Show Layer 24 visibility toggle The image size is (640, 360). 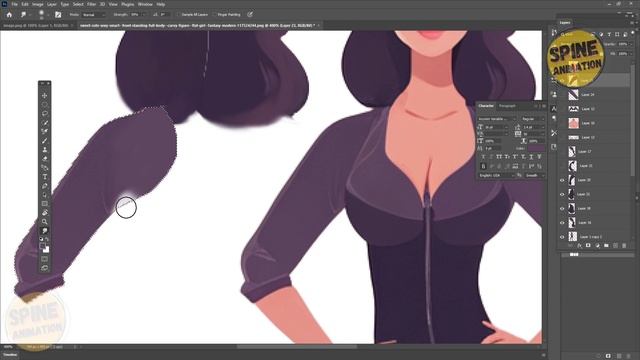[x=562, y=95]
